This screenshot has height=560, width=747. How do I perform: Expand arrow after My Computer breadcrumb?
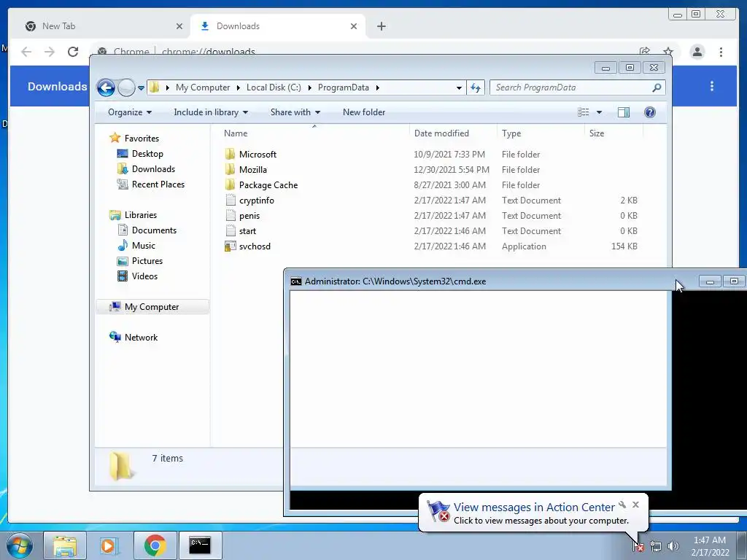pos(239,87)
